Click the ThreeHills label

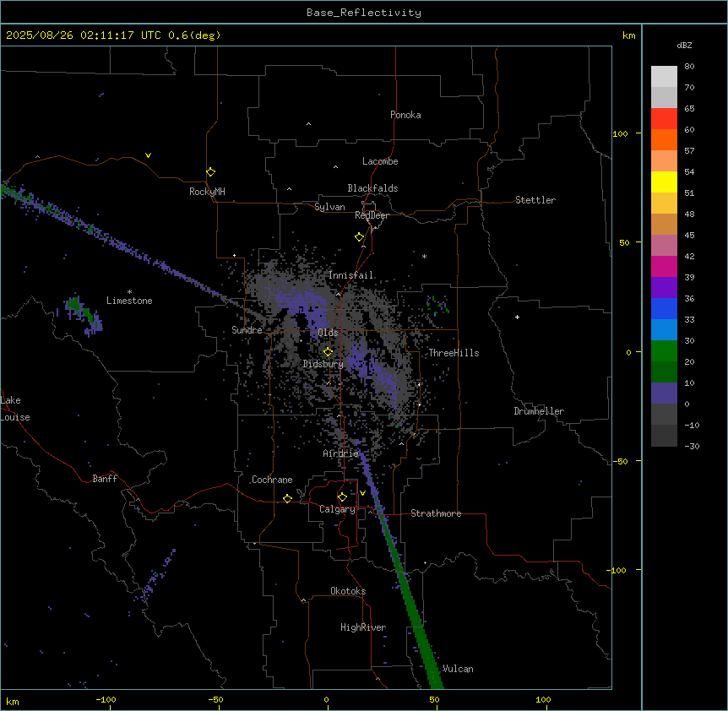coord(454,353)
